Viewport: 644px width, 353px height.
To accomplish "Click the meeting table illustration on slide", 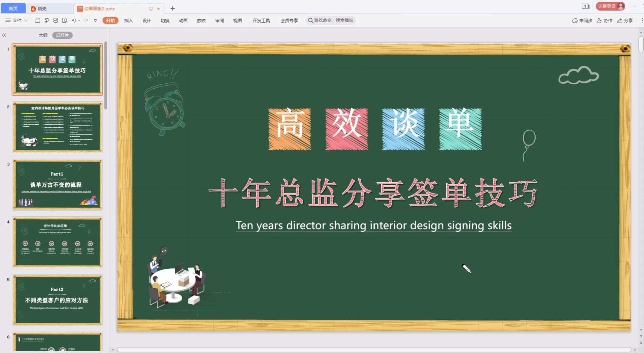I will point(178,277).
